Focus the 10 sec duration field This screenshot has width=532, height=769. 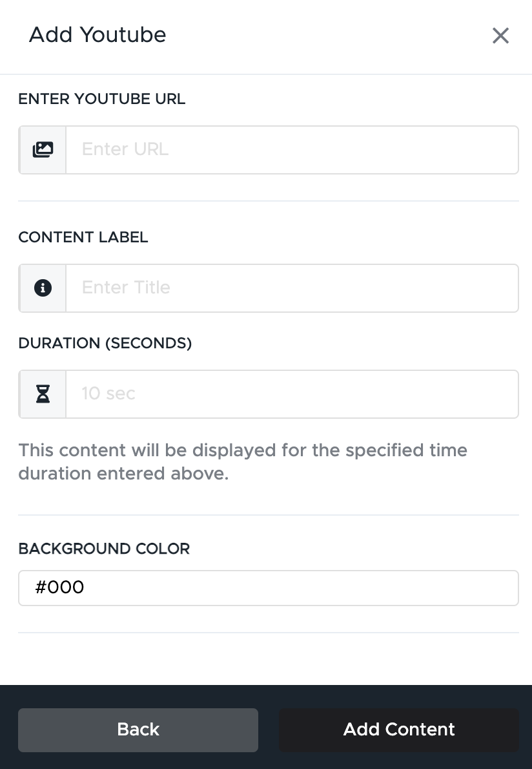(x=292, y=394)
